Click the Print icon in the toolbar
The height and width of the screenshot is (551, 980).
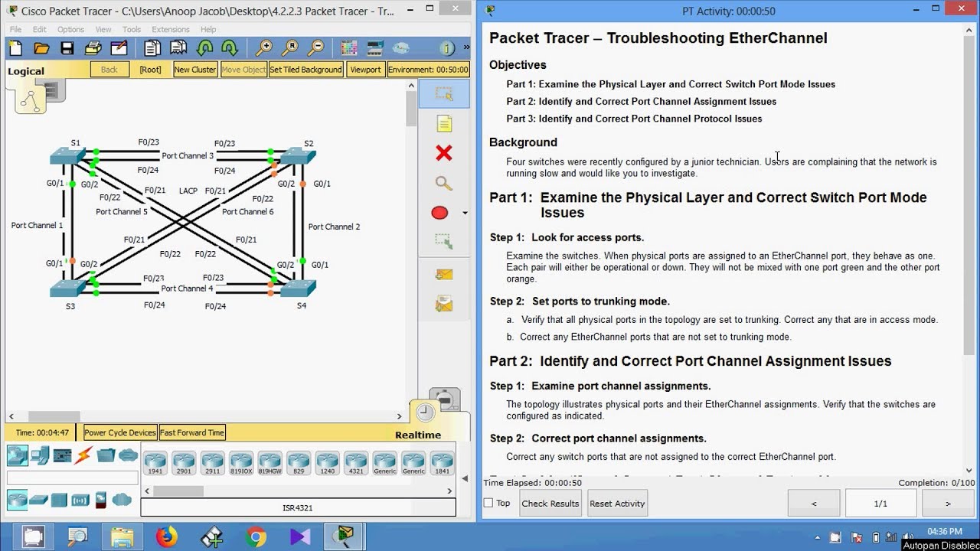click(x=93, y=48)
